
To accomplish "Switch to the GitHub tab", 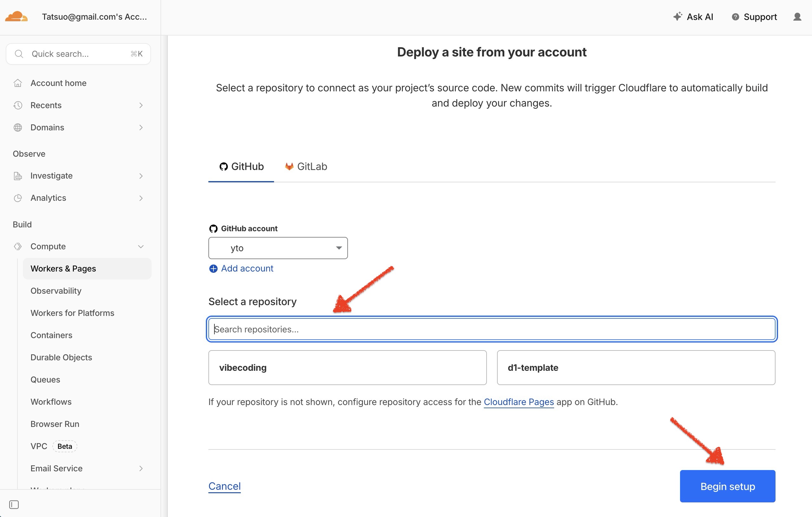I will 241,167.
